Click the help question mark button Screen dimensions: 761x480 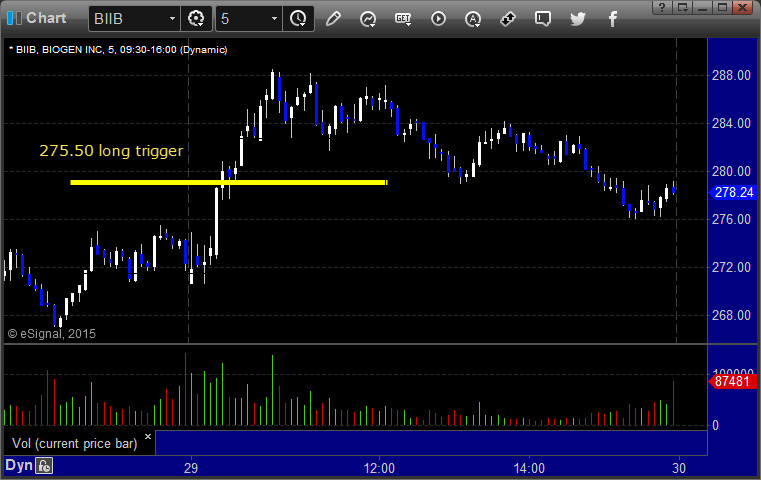coord(662,7)
